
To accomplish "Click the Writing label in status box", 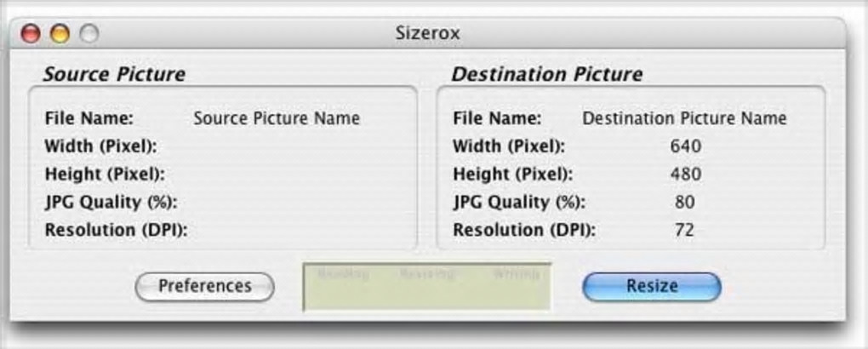I will tap(516, 274).
